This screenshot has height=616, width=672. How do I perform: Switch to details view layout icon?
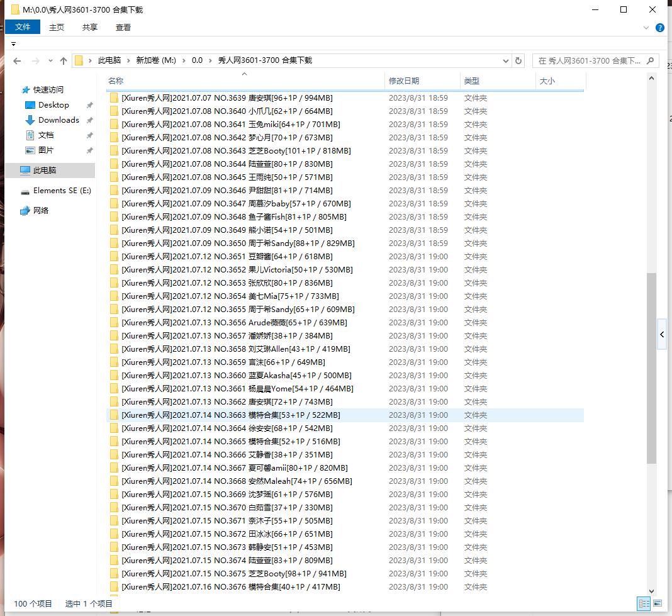click(644, 603)
